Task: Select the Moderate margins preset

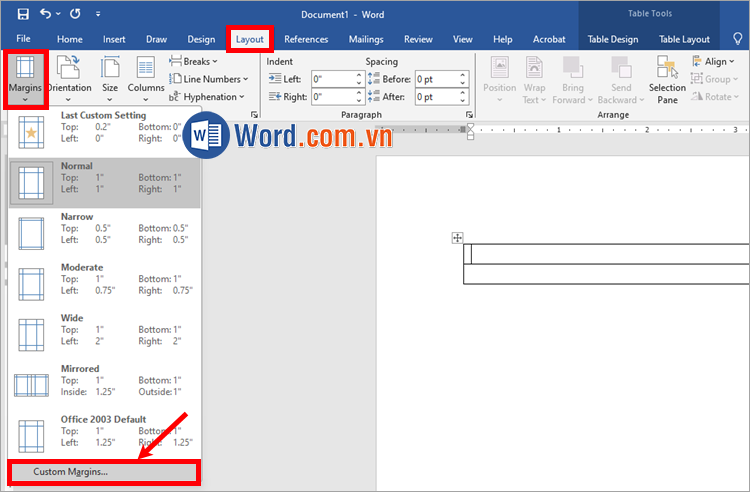Action: pos(105,284)
